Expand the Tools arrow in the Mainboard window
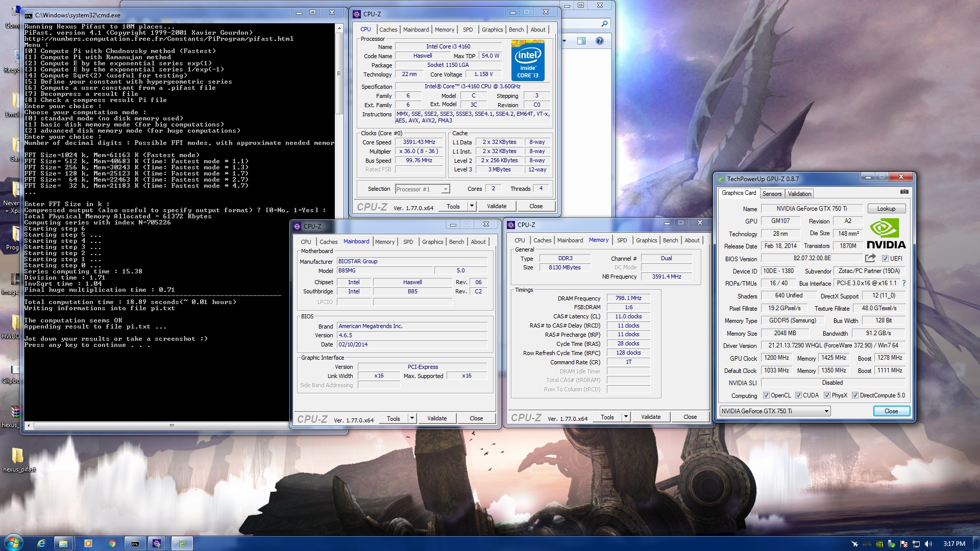The image size is (980, 551). point(412,418)
